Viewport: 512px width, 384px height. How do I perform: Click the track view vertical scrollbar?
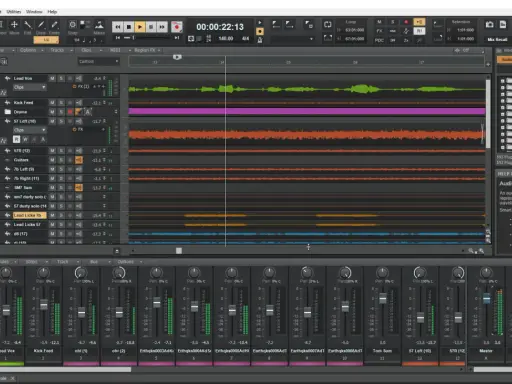coord(488,113)
